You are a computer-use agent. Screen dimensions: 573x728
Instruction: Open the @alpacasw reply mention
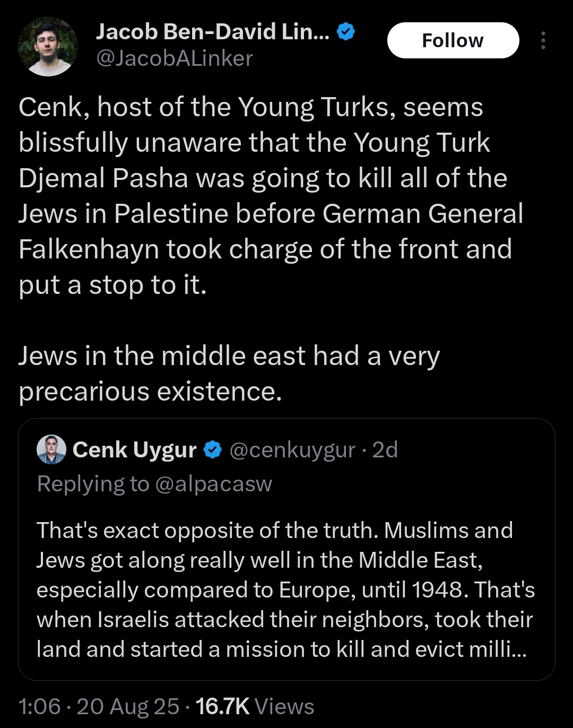(x=213, y=483)
